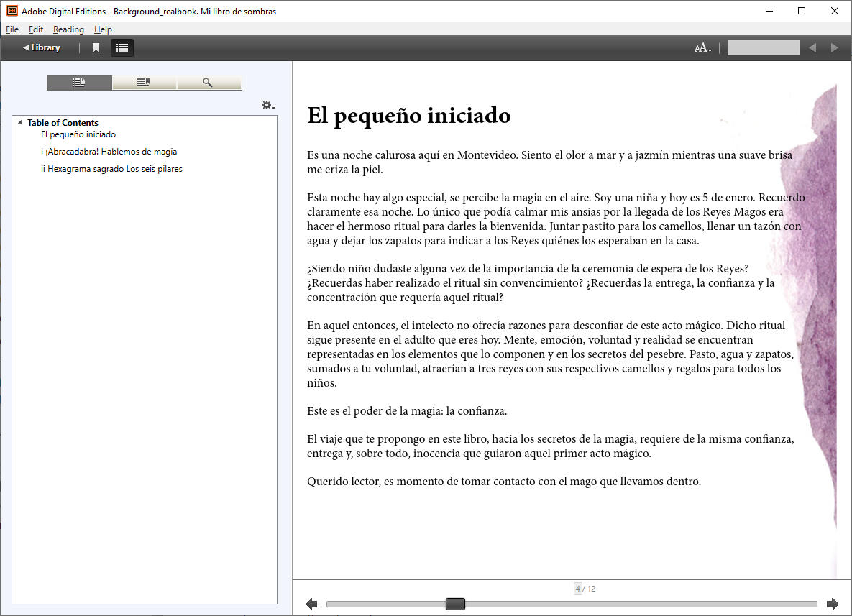Viewport: 852px width, 616px height.
Task: Select the Table of Contents heading
Action: click(x=63, y=123)
